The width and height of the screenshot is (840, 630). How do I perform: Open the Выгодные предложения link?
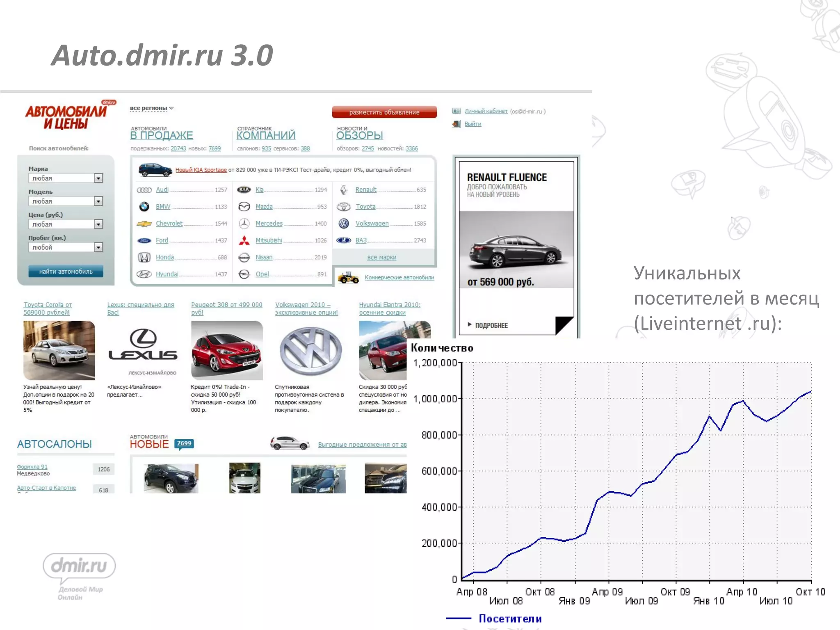click(x=362, y=445)
